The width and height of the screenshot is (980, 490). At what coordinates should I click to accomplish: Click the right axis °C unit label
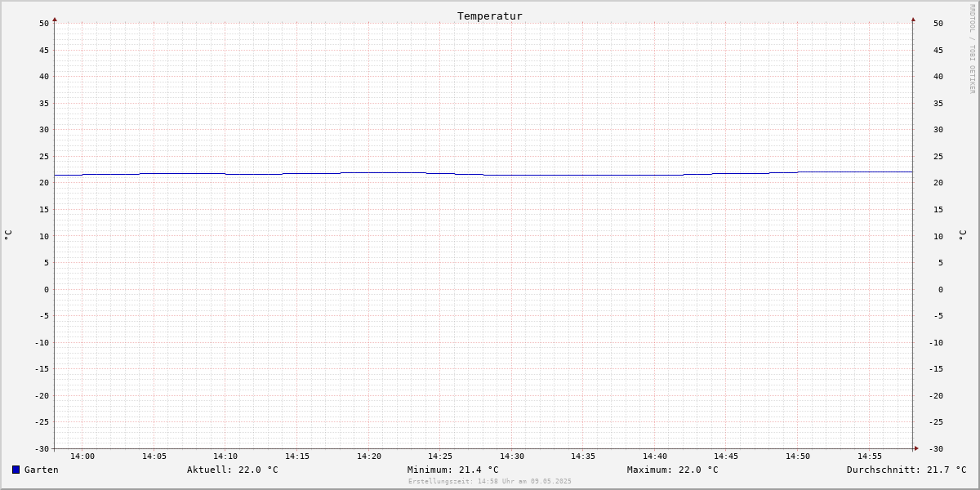962,235
